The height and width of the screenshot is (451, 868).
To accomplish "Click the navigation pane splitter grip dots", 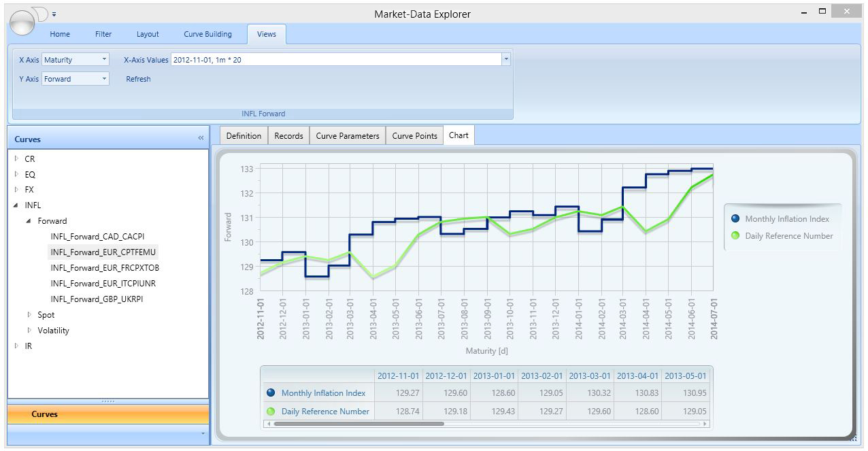I will 108,401.
